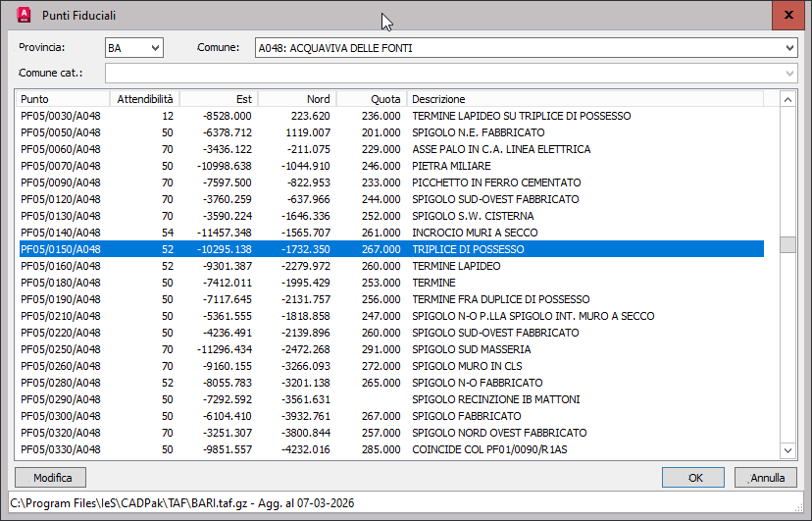Click Nord value 1119.007
Viewport: 812px width, 521px height.
tap(308, 132)
